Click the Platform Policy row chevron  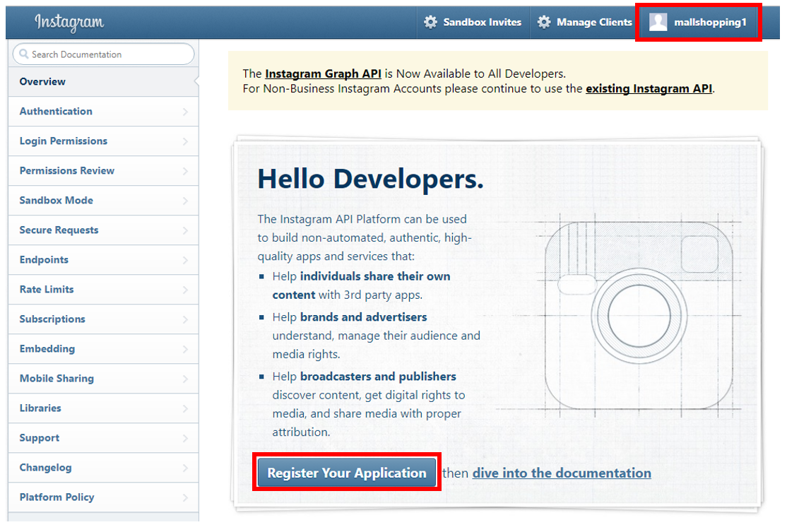(x=185, y=497)
